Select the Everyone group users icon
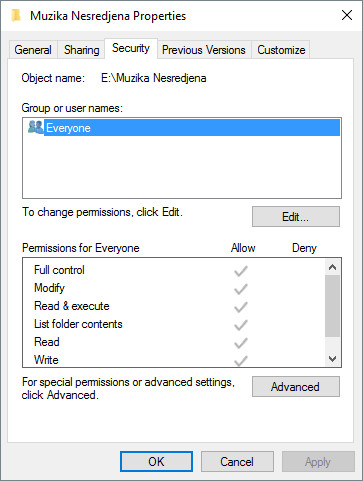The image size is (363, 481). coord(36,127)
